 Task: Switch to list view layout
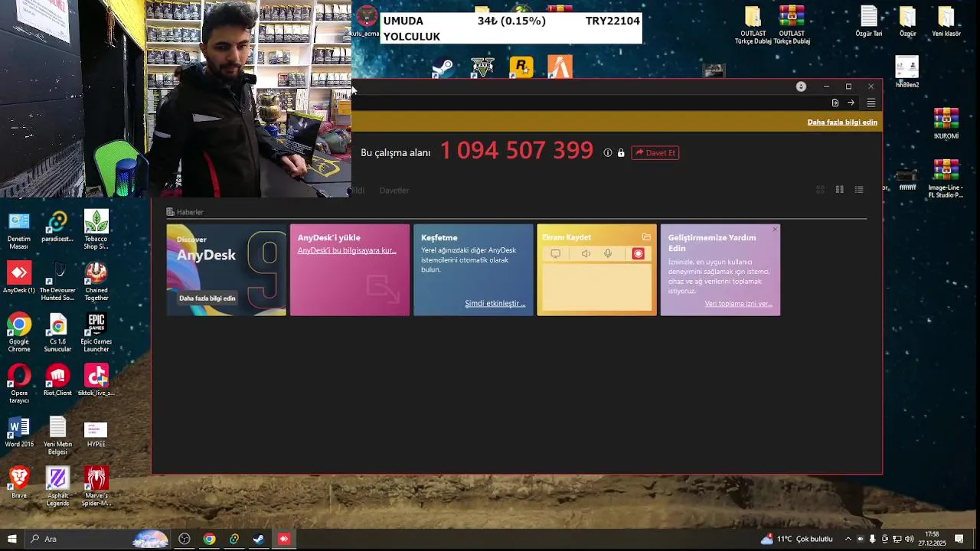click(859, 190)
